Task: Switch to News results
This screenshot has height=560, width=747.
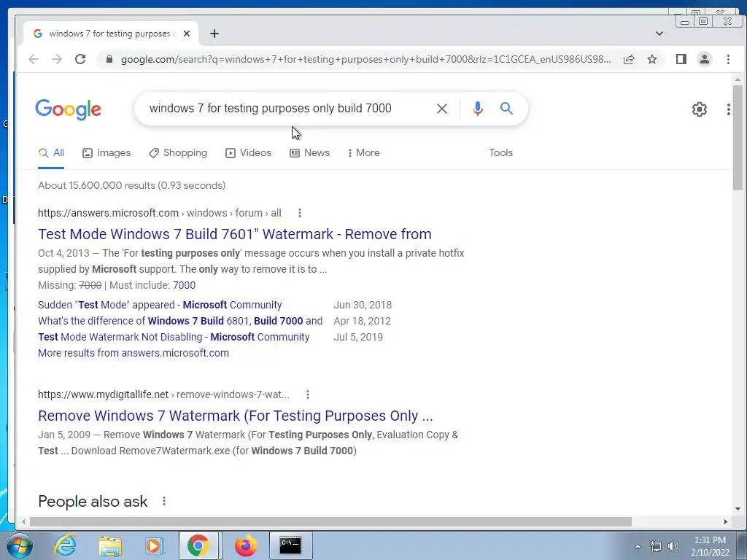Action: pyautogui.click(x=309, y=153)
